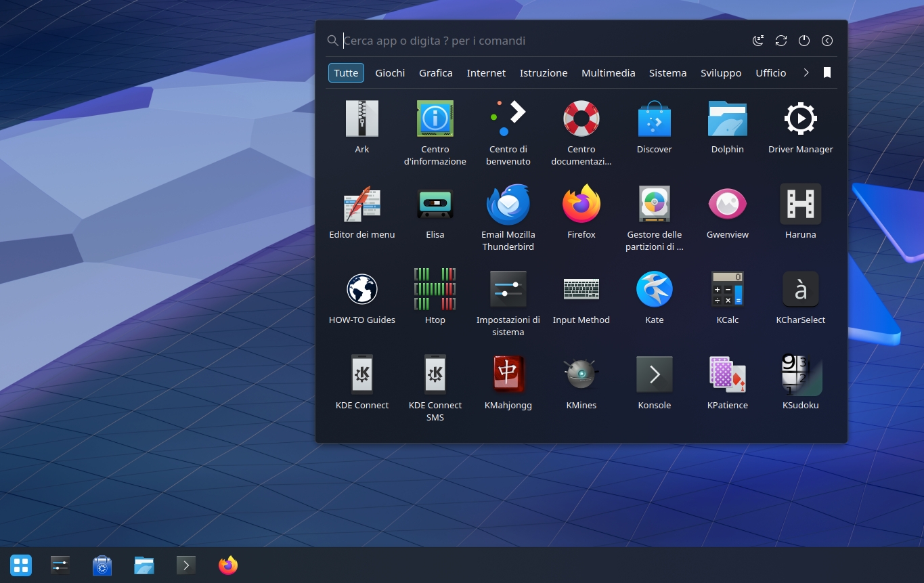Open Konsole from the taskbar

point(186,565)
